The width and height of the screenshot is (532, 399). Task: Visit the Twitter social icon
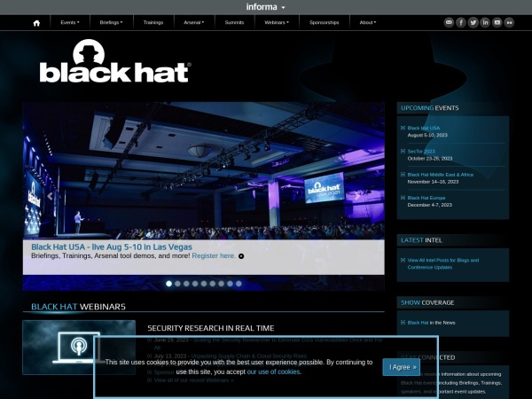coord(473,23)
